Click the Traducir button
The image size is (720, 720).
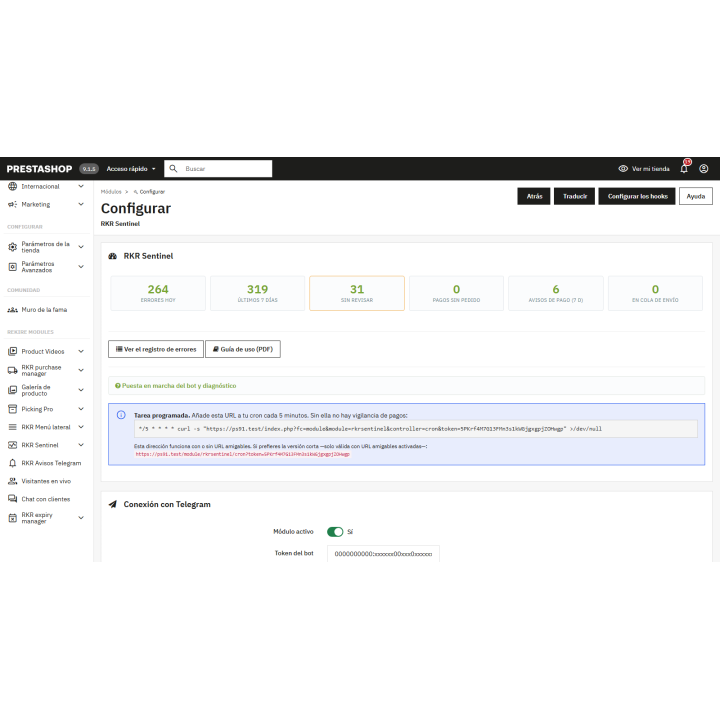575,196
